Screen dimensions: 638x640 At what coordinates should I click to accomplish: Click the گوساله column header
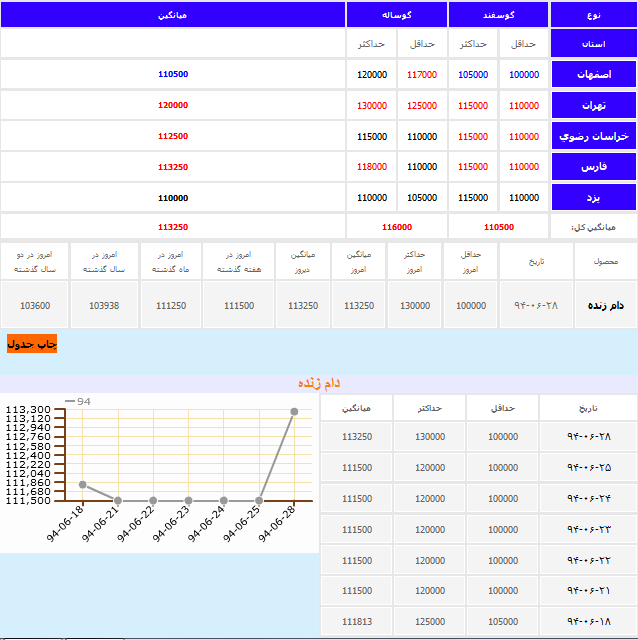click(x=396, y=15)
